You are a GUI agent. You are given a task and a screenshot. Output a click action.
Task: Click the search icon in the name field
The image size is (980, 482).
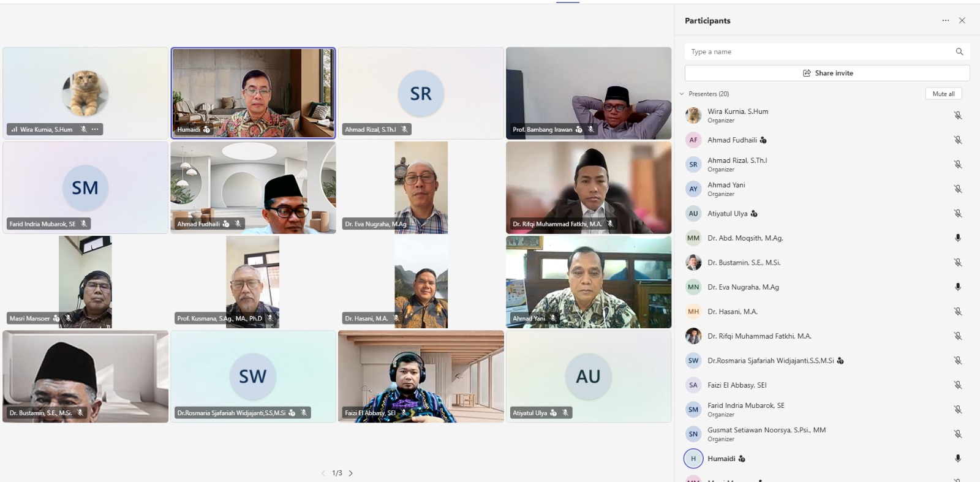[959, 51]
